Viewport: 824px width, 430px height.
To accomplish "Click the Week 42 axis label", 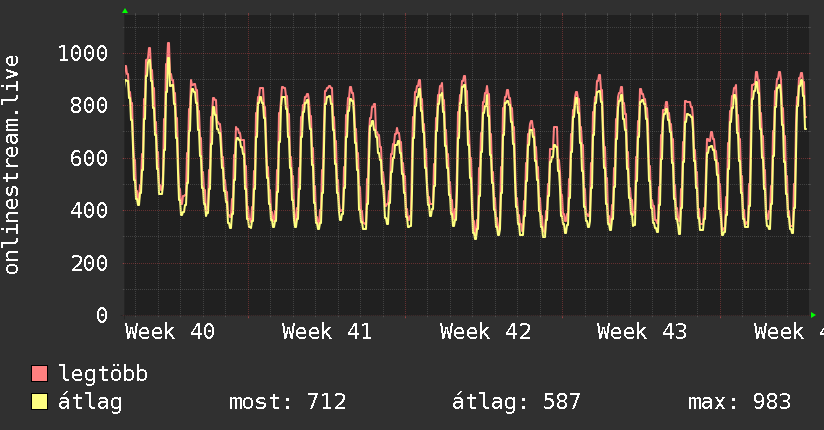I will (x=485, y=332).
